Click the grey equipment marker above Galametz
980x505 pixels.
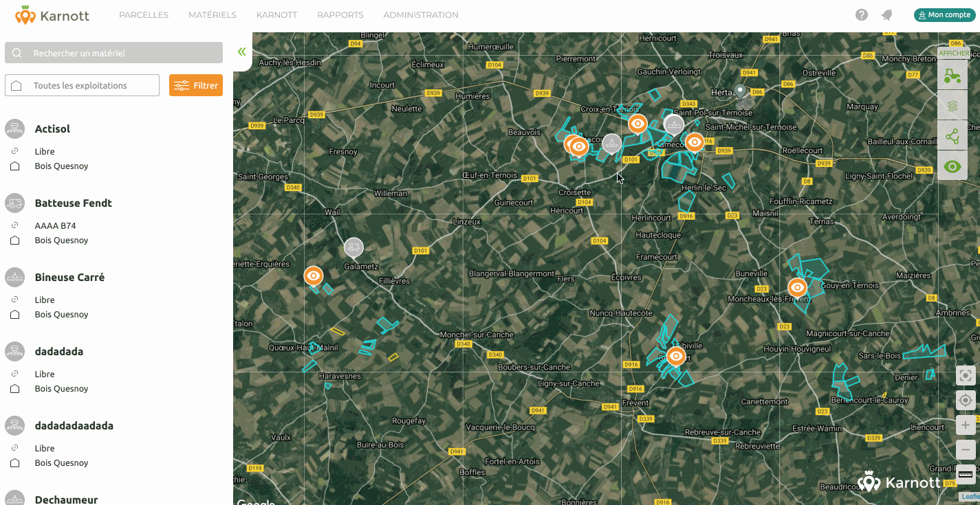coord(353,247)
